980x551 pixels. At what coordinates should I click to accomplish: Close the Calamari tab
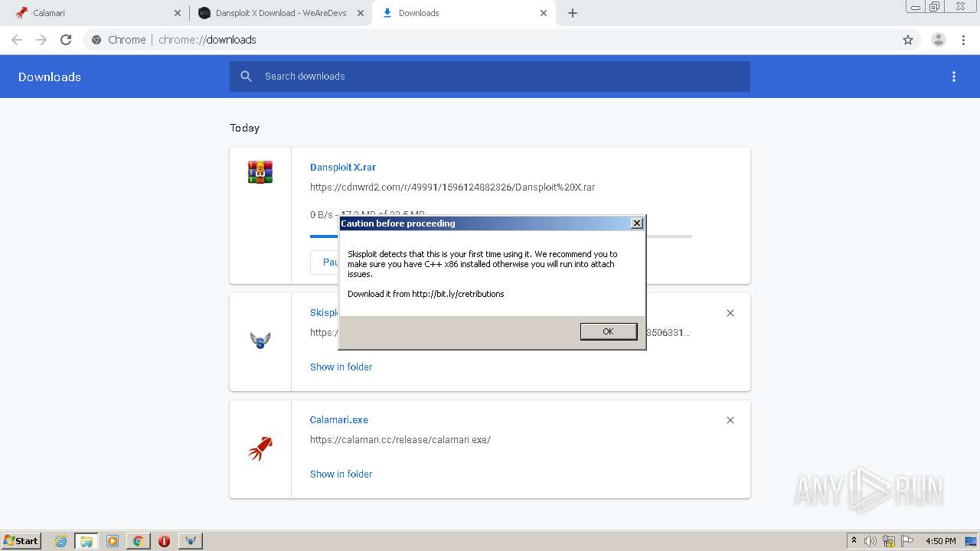[178, 13]
